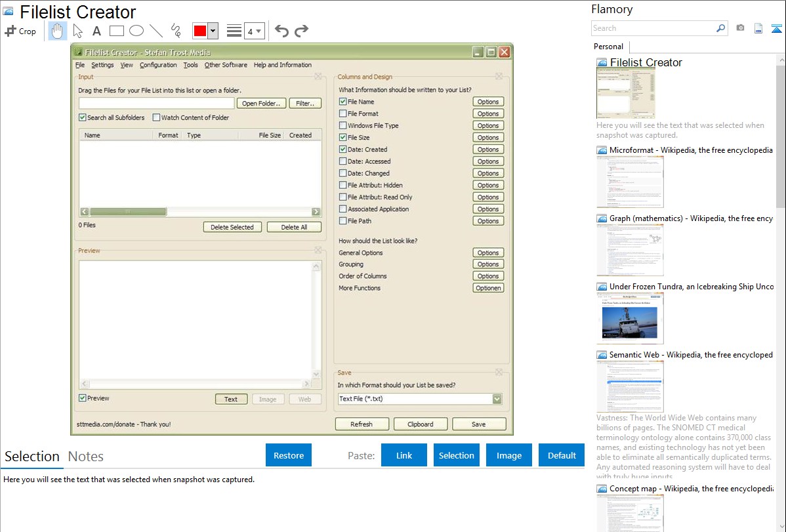Close the Columns and Design panel
The width and height of the screenshot is (786, 532).
(499, 77)
